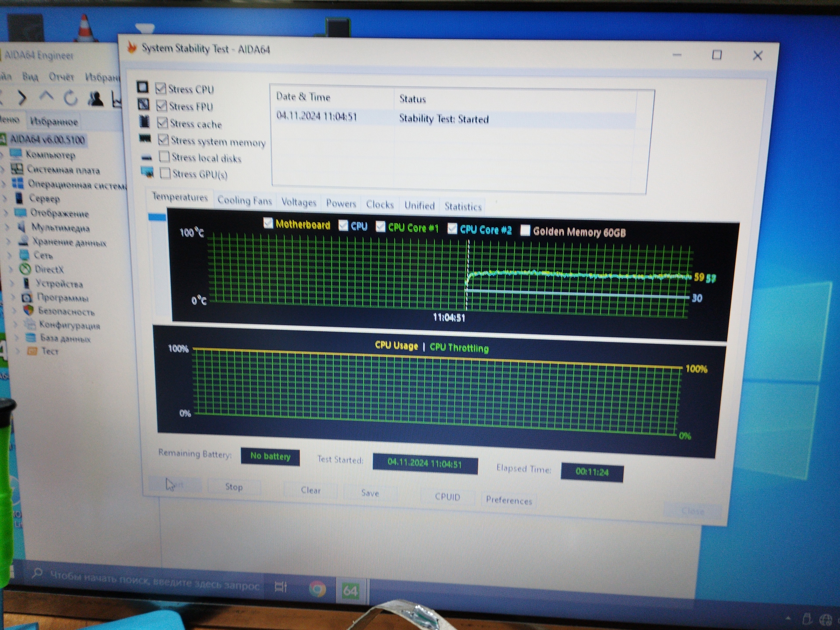Expand the Хранение данных tree node

(x=9, y=241)
